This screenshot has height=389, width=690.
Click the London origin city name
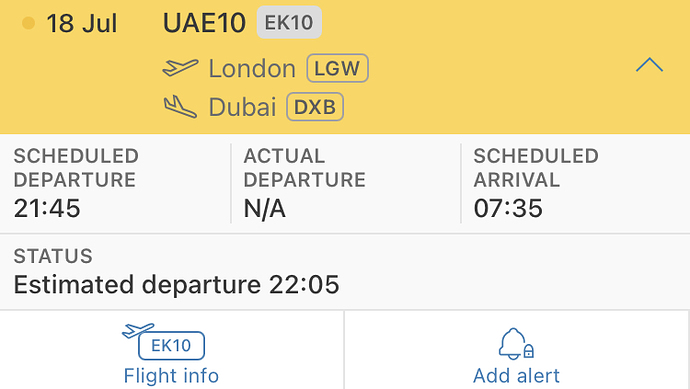(x=252, y=69)
